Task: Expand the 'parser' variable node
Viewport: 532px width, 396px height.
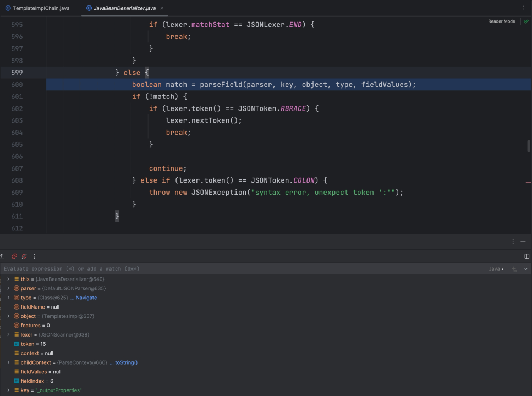Action: tap(8, 288)
